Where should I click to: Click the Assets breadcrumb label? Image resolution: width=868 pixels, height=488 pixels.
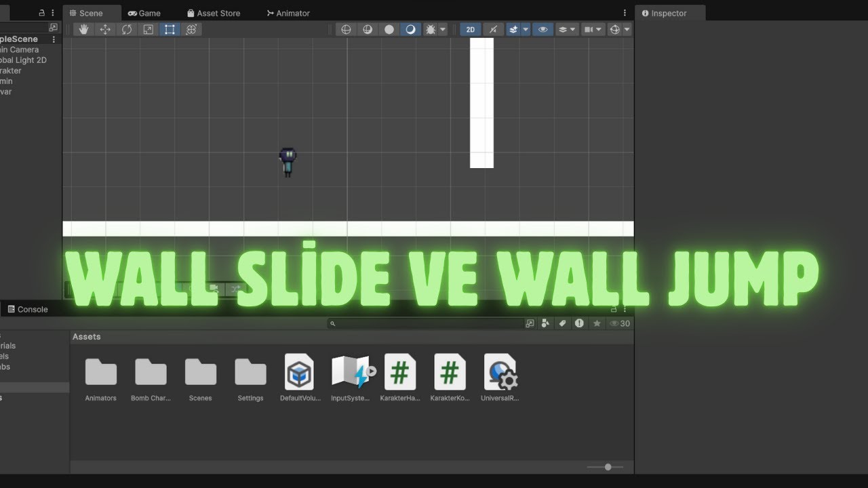[86, 337]
